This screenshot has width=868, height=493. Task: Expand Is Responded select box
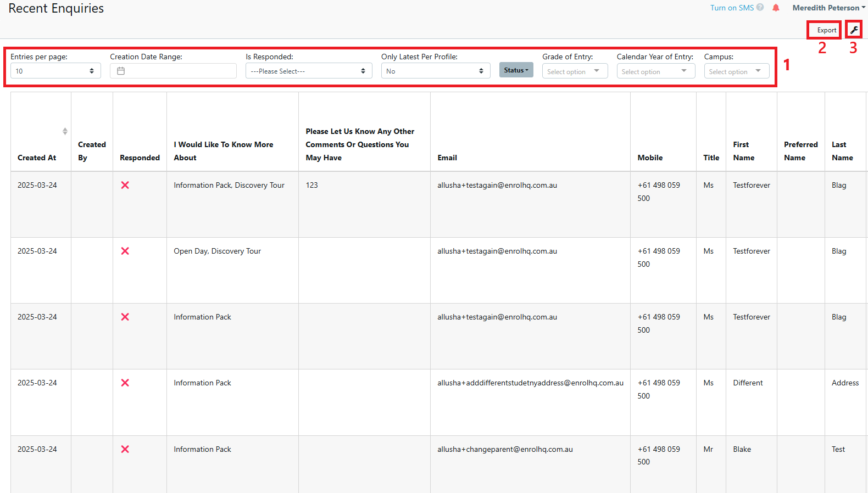(x=308, y=71)
